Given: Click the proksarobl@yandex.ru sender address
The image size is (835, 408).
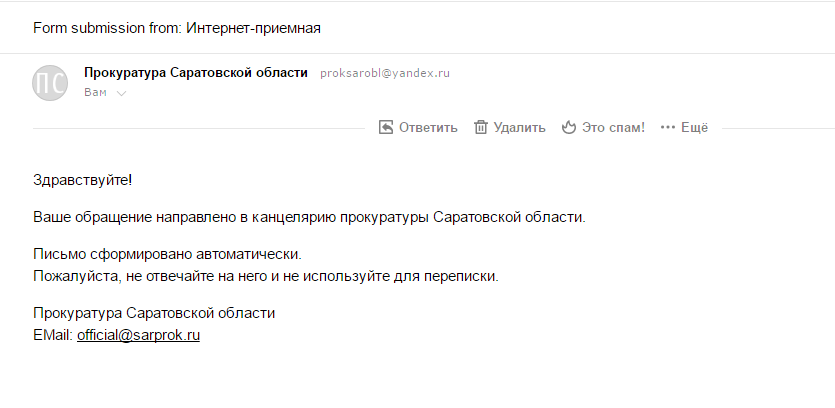Looking at the screenshot, I should click(x=385, y=73).
